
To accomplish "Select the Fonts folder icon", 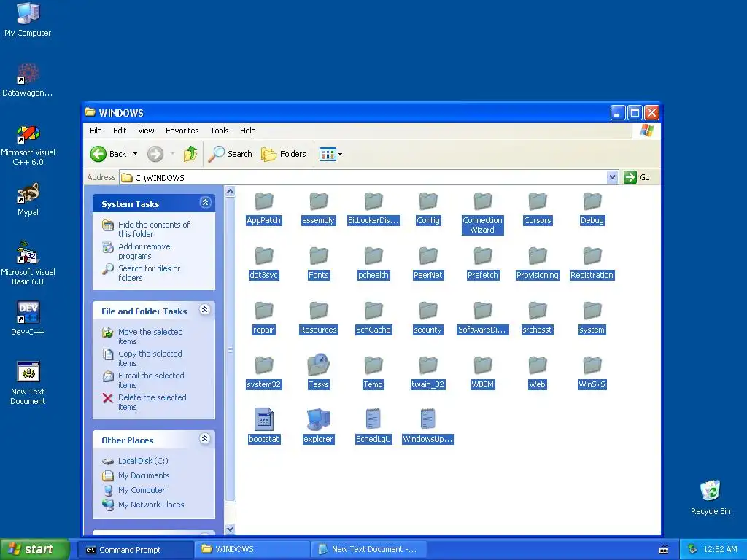I will [x=319, y=256].
